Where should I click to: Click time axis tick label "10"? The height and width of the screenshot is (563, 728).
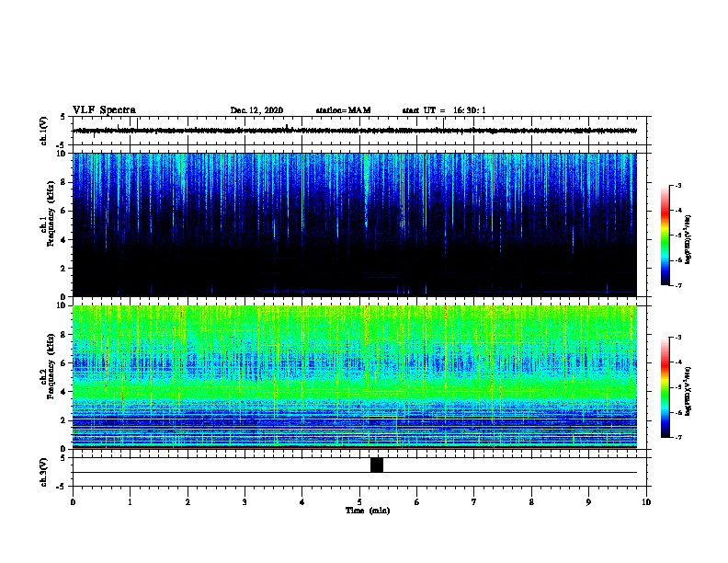click(x=646, y=502)
